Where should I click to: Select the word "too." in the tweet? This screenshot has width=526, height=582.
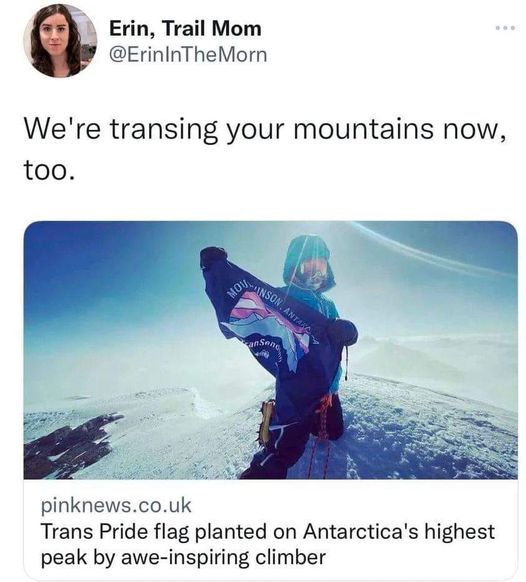[x=49, y=170]
